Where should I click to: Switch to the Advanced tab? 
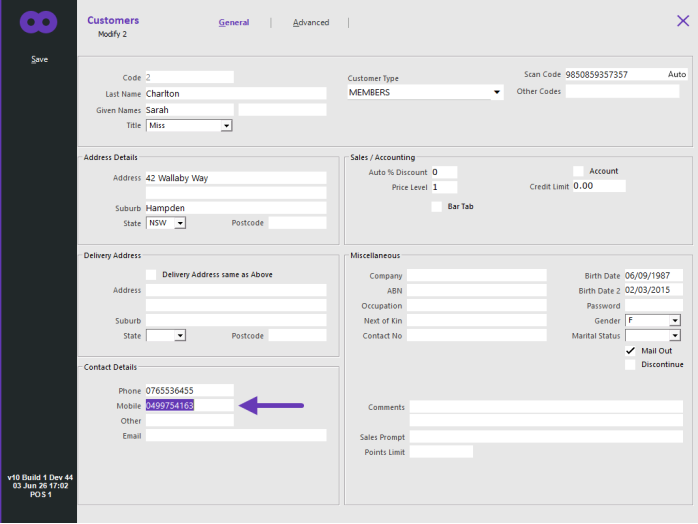311,22
